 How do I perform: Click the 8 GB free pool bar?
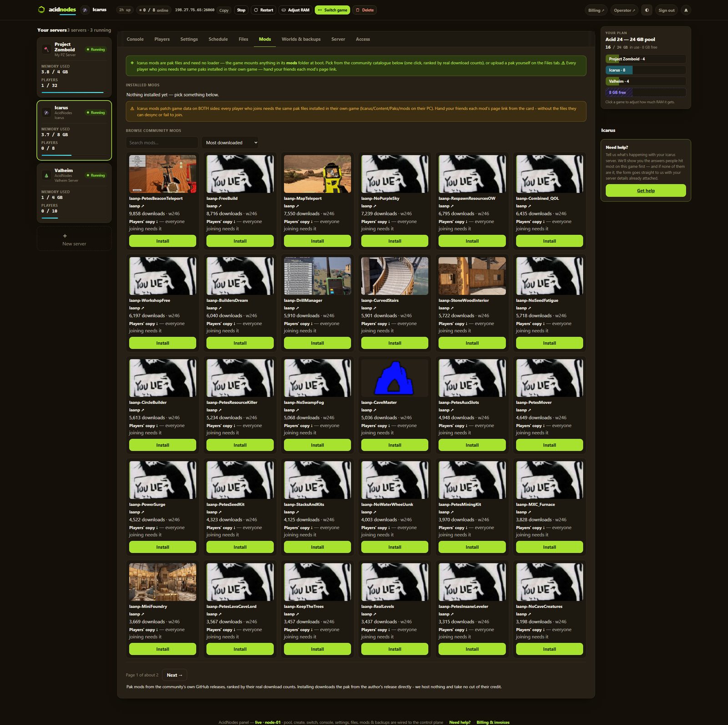[x=646, y=92]
